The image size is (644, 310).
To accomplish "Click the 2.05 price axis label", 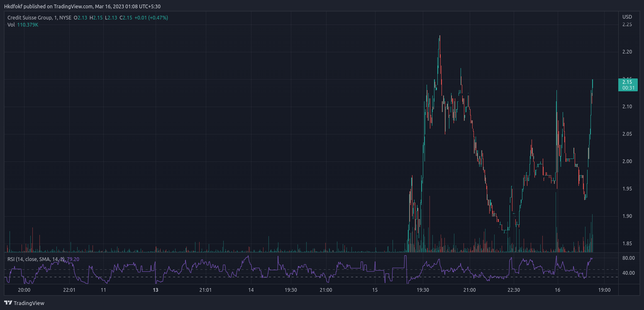I will point(627,134).
